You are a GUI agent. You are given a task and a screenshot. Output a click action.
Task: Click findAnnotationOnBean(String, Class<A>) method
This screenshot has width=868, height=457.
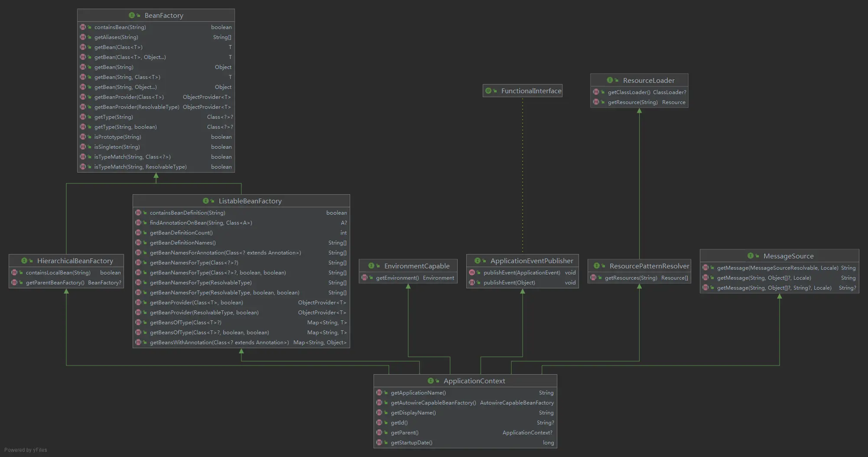(201, 222)
